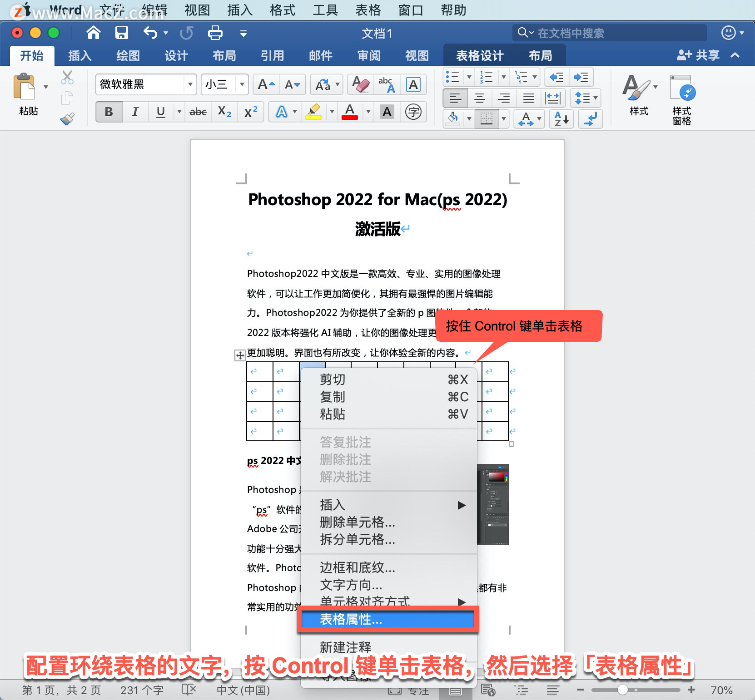Choose 表格属性… in context menu
The width and height of the screenshot is (755, 700).
point(387,619)
